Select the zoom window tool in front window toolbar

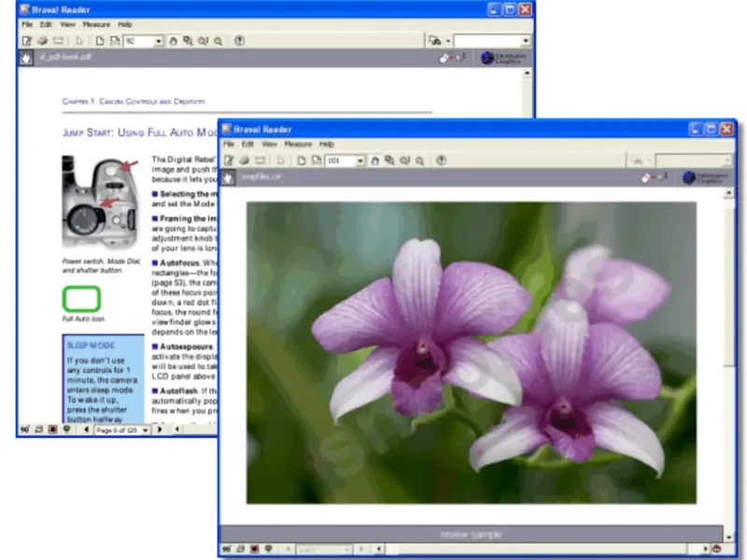389,161
